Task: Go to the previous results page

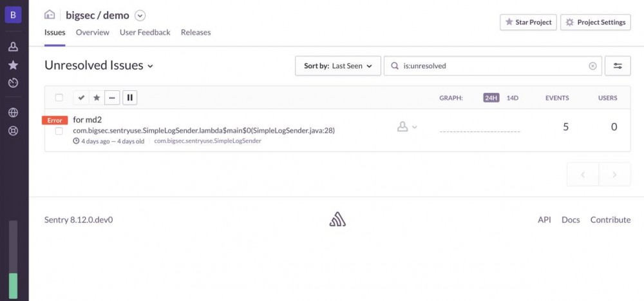Action: tap(583, 175)
